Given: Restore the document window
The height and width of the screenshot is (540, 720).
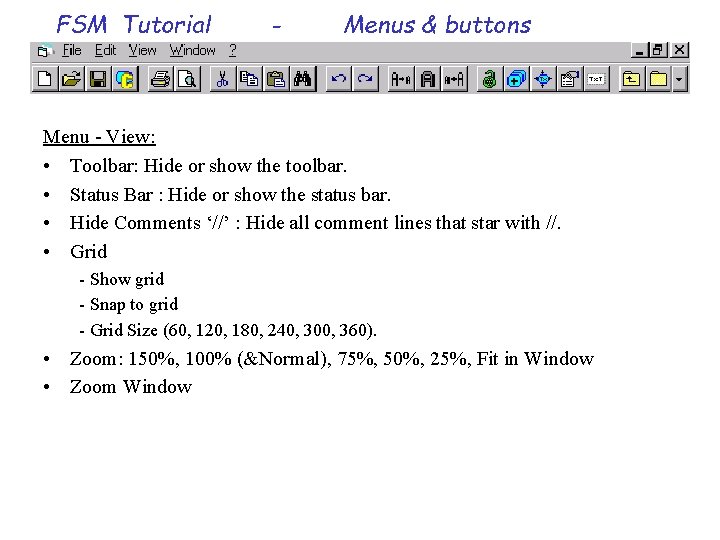Looking at the screenshot, I should tap(658, 50).
